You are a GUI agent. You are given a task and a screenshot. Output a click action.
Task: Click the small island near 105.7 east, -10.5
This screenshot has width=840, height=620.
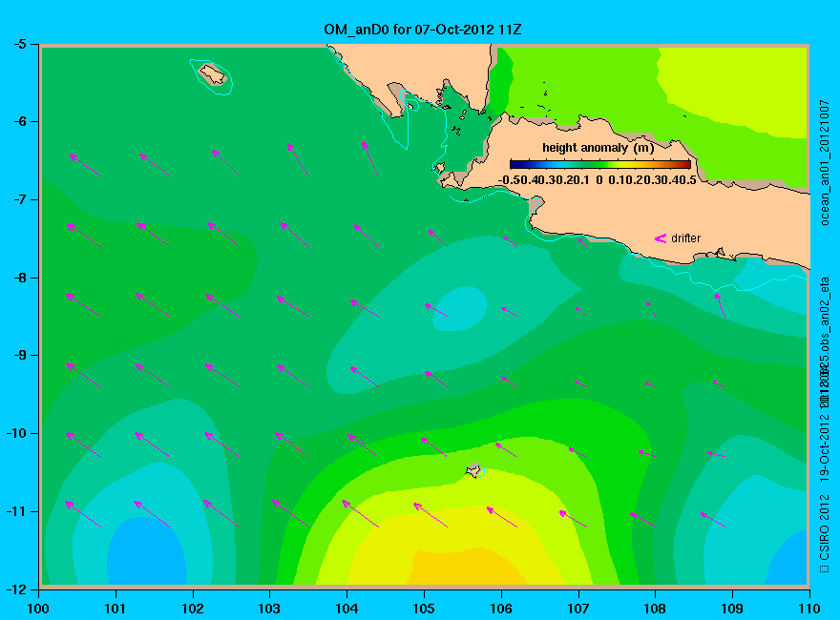point(474,470)
